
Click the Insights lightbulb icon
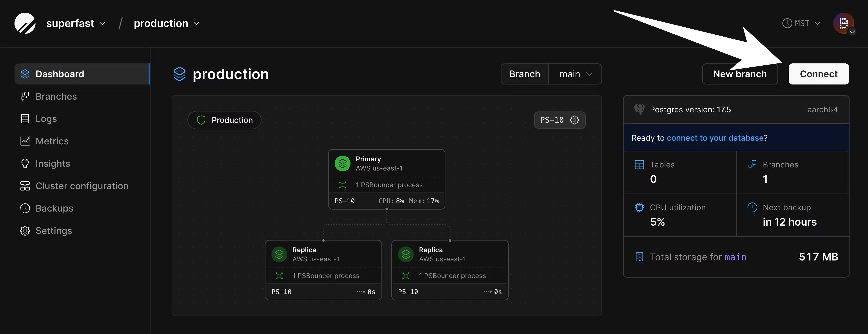(25, 163)
